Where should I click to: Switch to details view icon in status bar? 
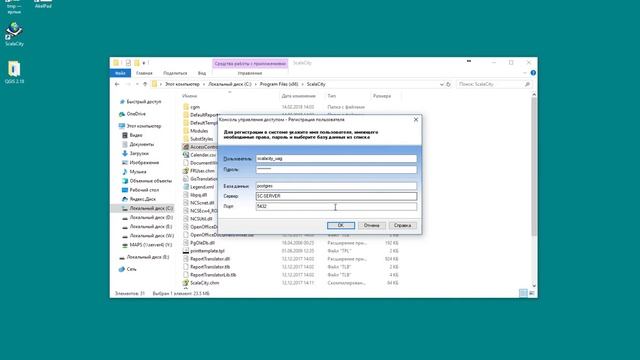point(523,293)
